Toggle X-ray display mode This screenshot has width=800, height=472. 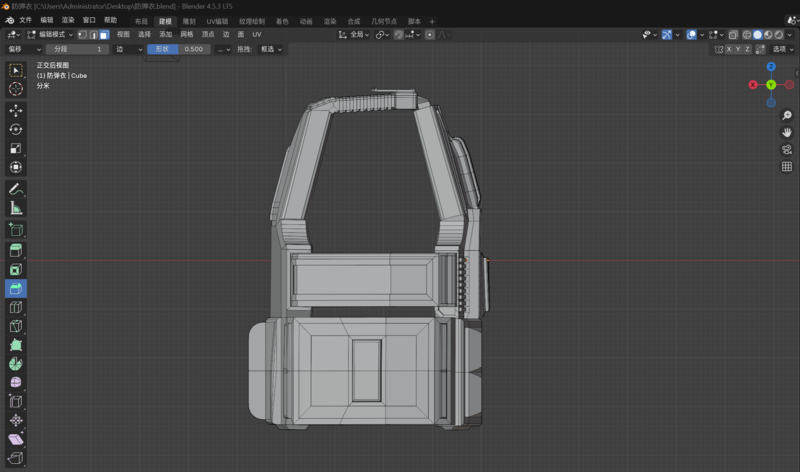click(x=734, y=35)
